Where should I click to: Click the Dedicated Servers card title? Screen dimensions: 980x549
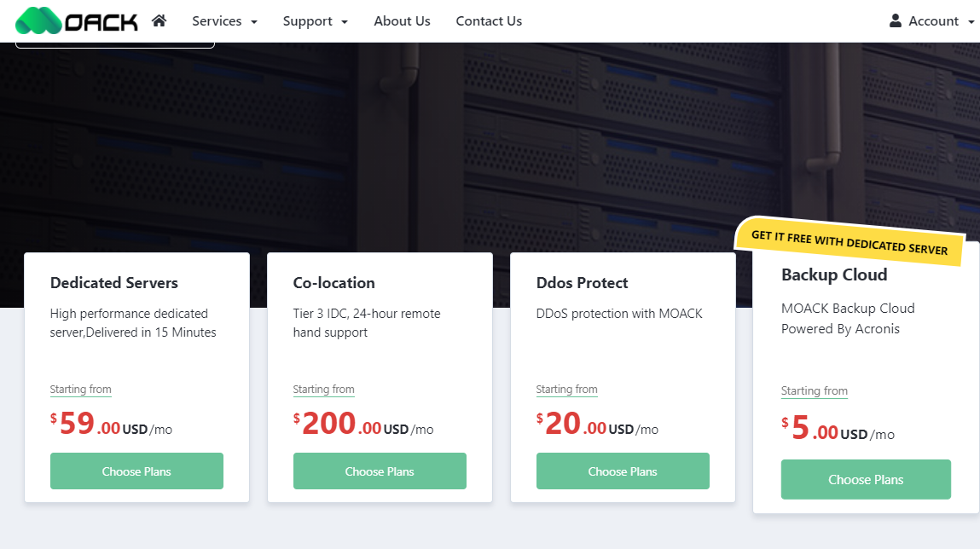click(114, 283)
